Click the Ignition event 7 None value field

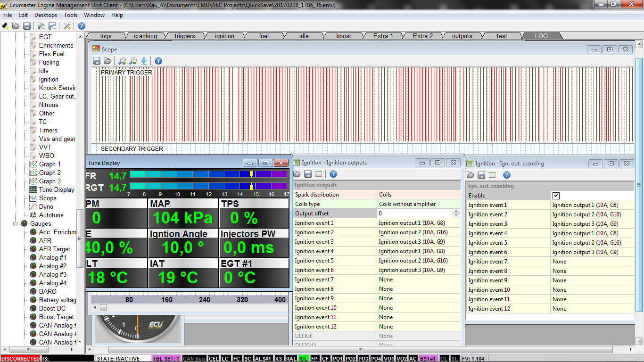tap(419, 280)
